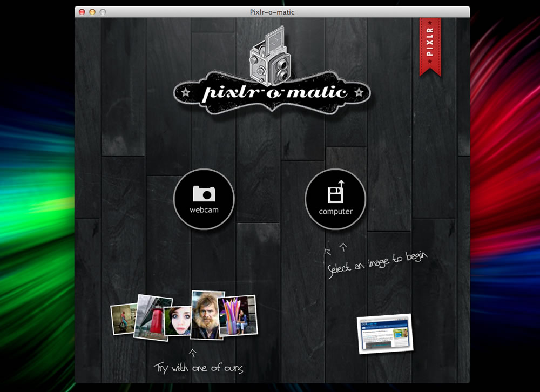Zoom the Pixlr-o-matic window
Viewport: 540px width, 392px height.
coord(103,12)
